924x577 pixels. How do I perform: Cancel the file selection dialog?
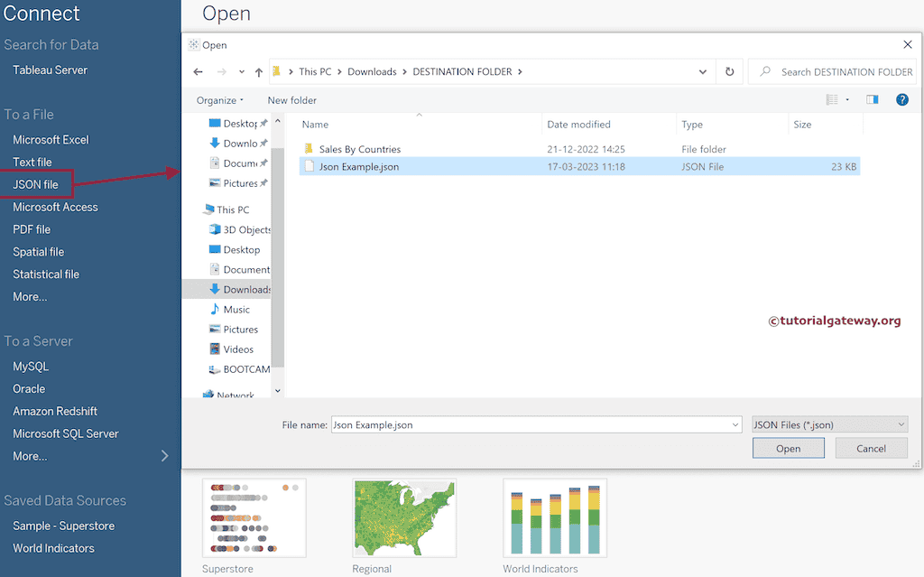coord(870,447)
